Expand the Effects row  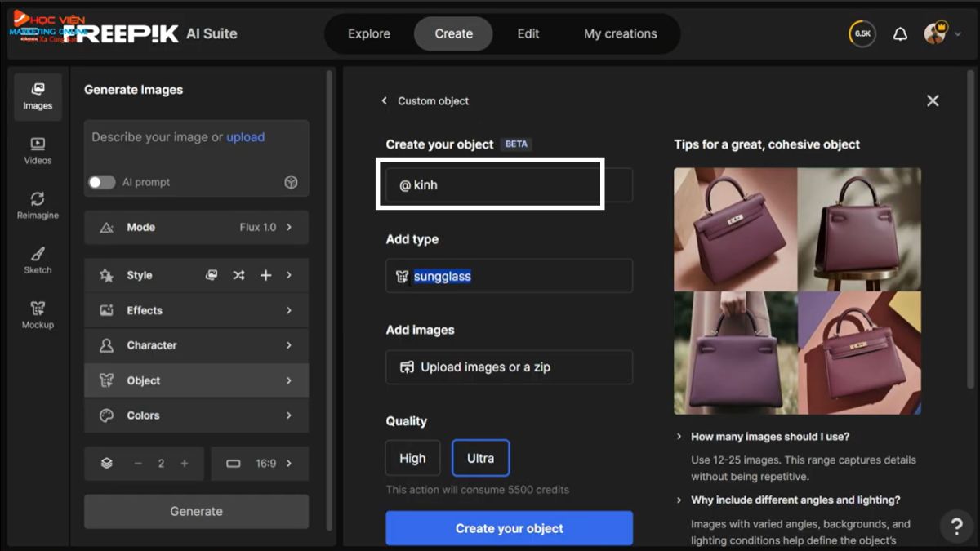coord(196,310)
